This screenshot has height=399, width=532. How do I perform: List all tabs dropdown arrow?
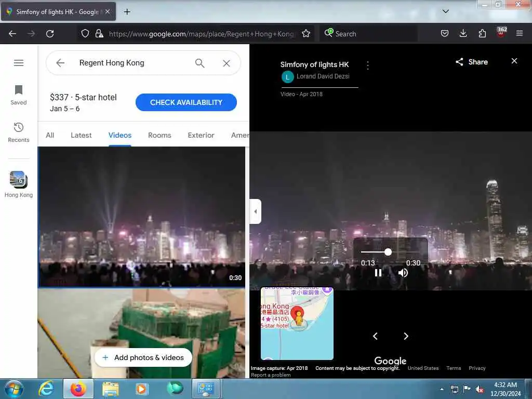coord(445,11)
